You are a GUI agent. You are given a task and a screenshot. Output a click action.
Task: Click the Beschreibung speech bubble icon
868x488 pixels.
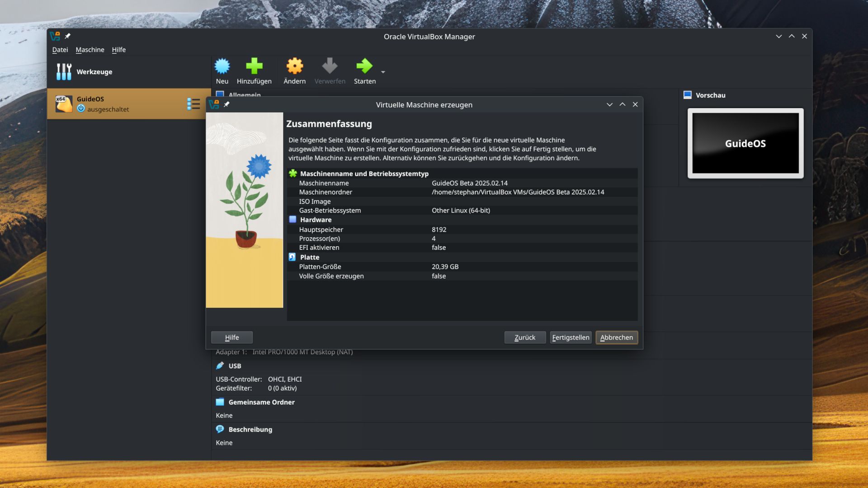pyautogui.click(x=220, y=429)
